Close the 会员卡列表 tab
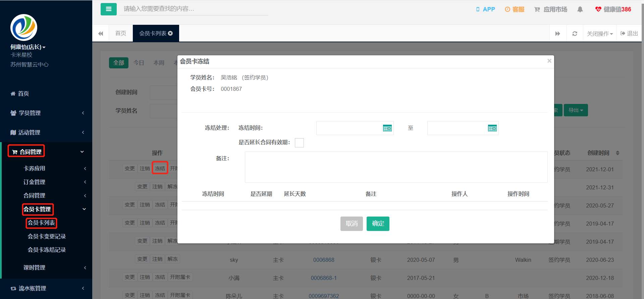This screenshot has width=644, height=299. 170,33
